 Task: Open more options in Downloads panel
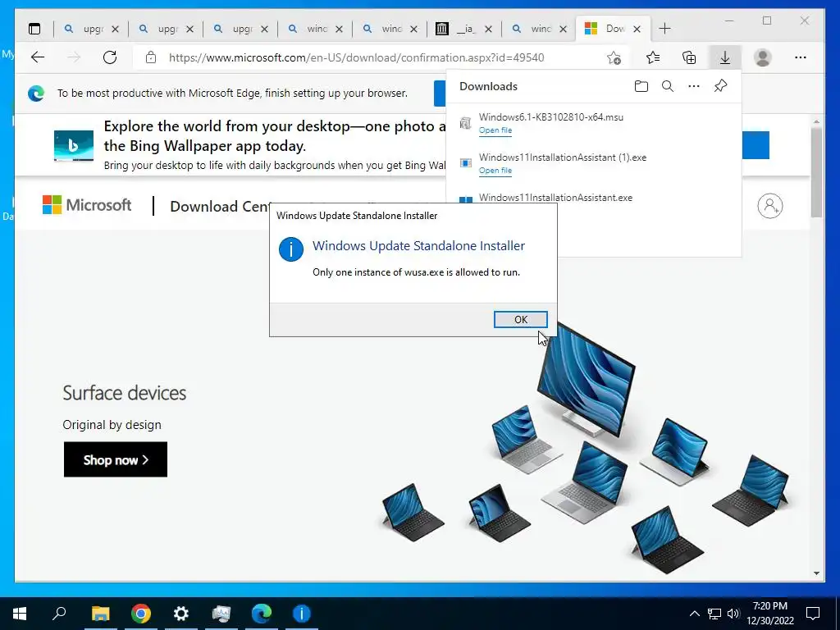(x=694, y=86)
